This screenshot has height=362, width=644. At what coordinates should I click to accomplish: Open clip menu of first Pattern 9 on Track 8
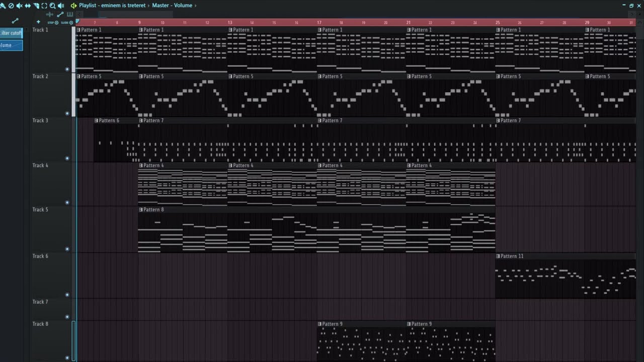coord(319,324)
